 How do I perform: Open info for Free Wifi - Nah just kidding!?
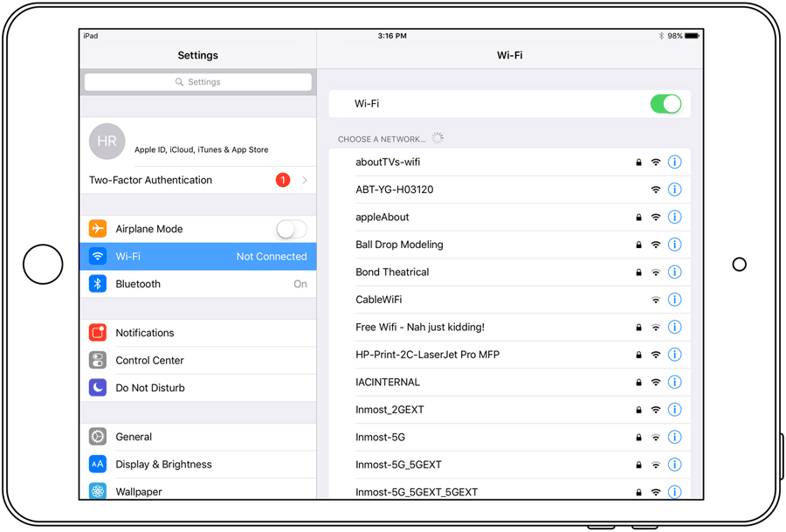[x=674, y=328]
